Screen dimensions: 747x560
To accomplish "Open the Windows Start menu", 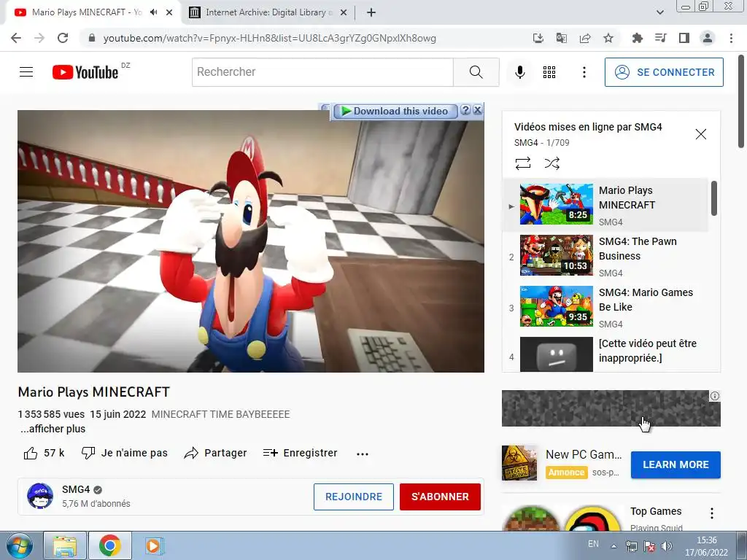I will click(x=19, y=545).
